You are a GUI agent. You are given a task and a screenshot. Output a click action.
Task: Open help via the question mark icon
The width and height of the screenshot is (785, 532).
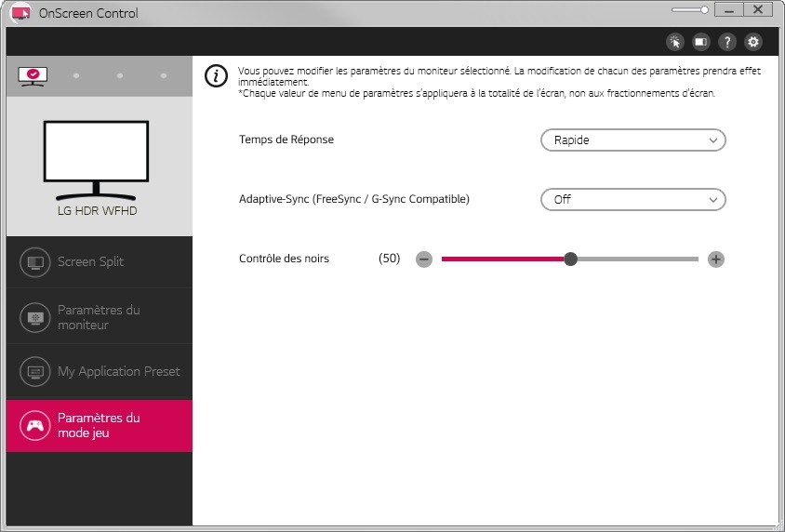(x=727, y=42)
